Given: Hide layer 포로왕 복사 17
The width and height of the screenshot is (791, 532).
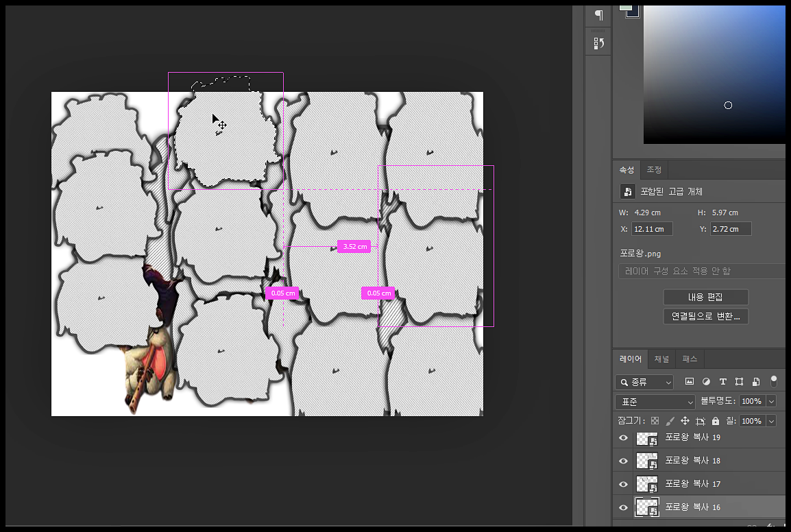Looking at the screenshot, I should pos(624,484).
